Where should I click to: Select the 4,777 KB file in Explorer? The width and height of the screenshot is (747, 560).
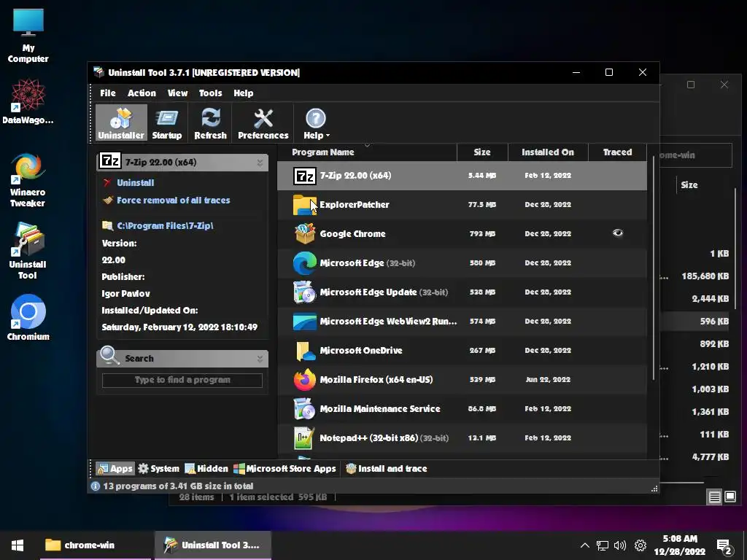pyautogui.click(x=710, y=457)
